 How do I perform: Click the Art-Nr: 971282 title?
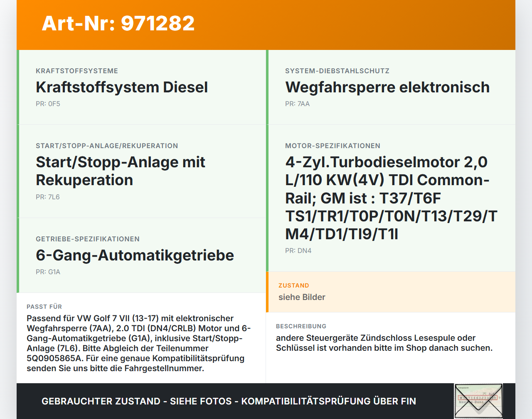118,24
